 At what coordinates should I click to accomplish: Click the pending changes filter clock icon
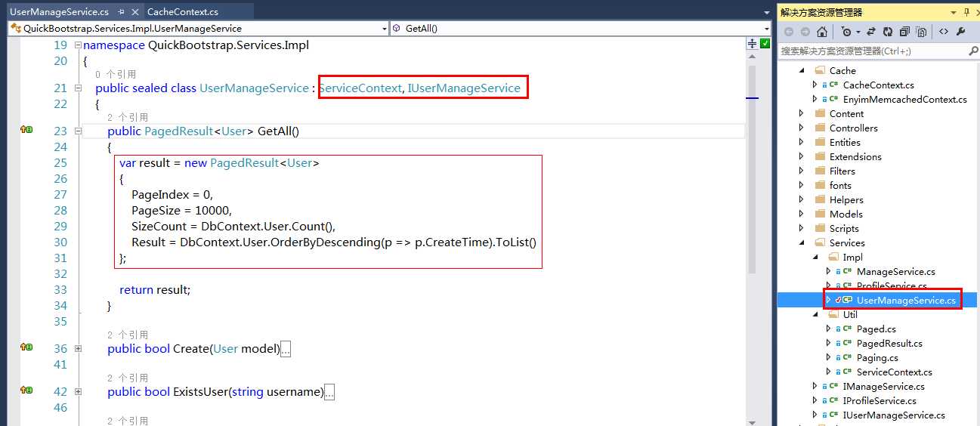[x=846, y=32]
